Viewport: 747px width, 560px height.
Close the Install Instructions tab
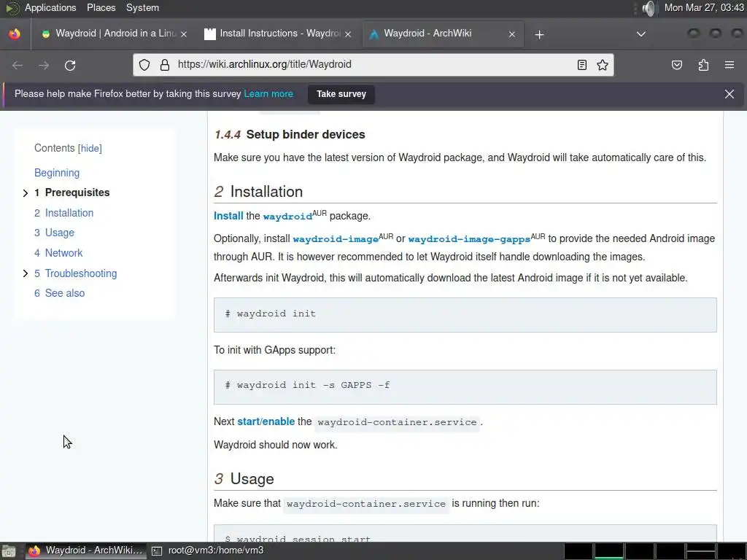pos(348,34)
